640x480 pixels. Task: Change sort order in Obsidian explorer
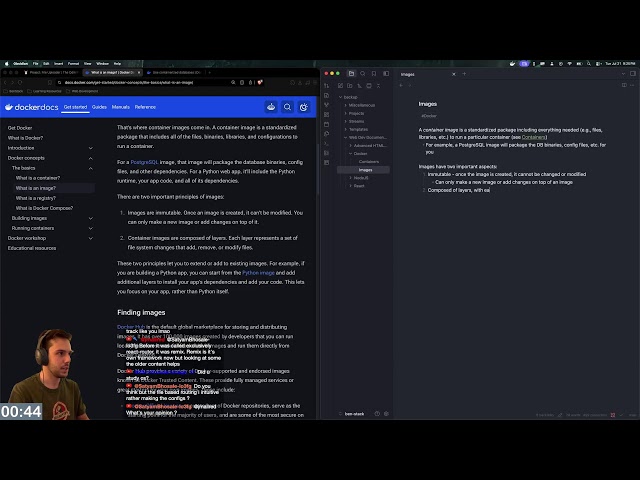[x=360, y=86]
